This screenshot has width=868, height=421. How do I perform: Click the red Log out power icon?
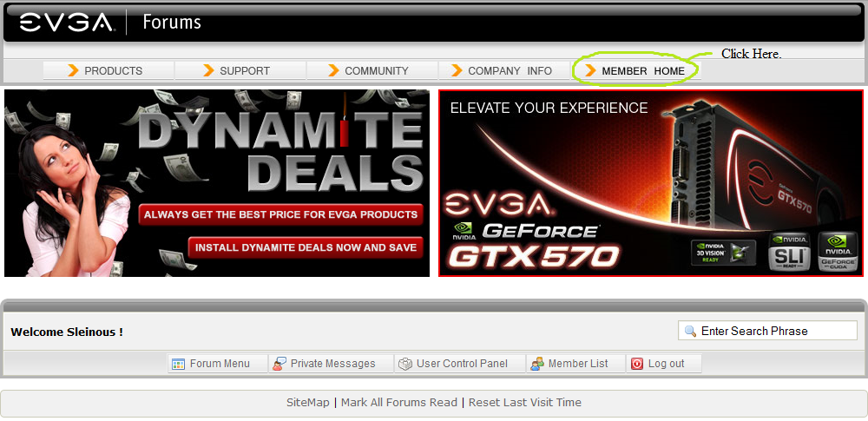(x=636, y=364)
